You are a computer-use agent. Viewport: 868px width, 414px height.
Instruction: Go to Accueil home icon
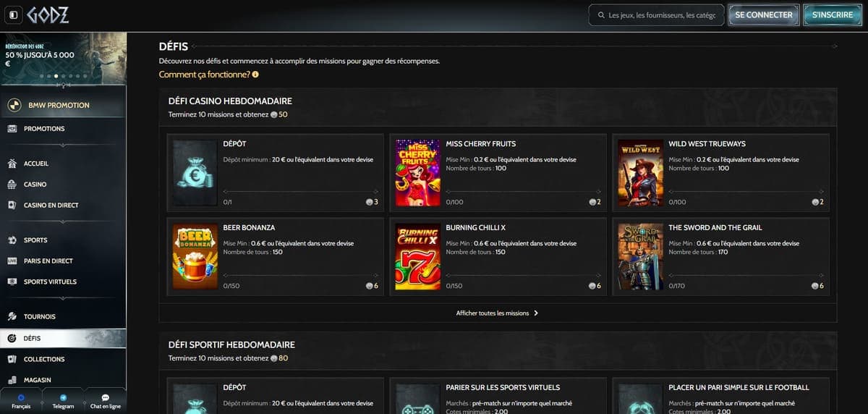[12, 164]
